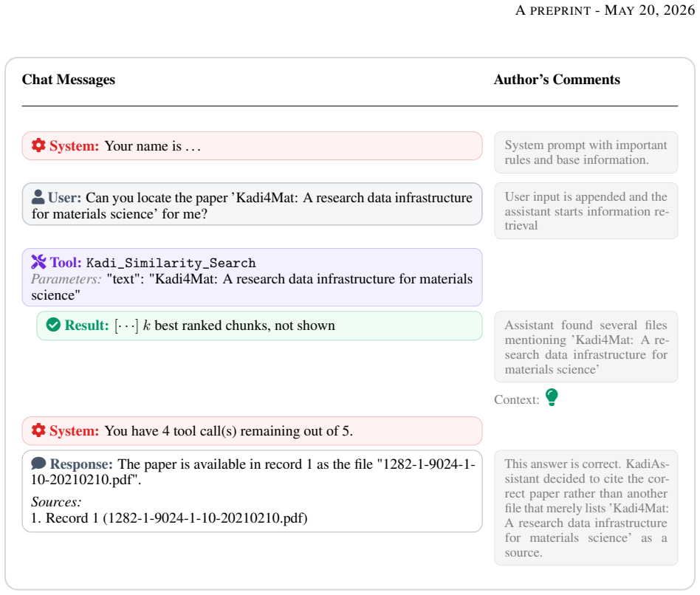700x595 pixels.
Task: Click the gear icon in the tool calls remaining message
Action: [38, 430]
